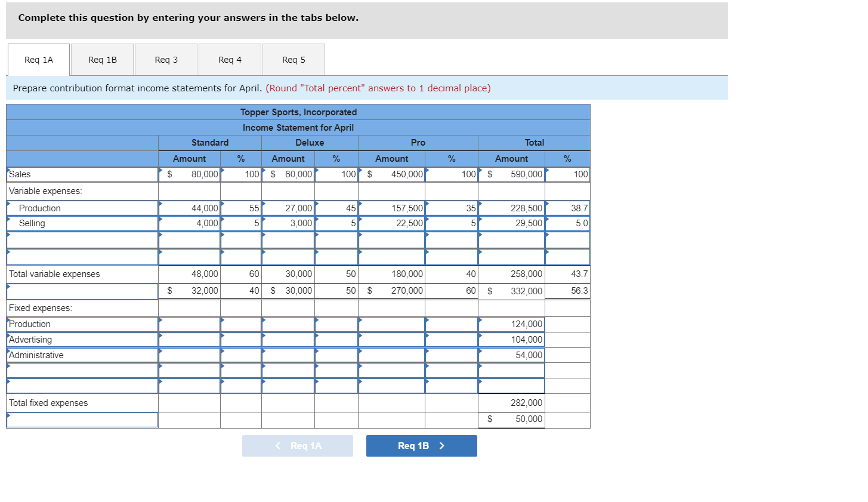Click the Total percent cell showing 43.7

click(x=567, y=274)
